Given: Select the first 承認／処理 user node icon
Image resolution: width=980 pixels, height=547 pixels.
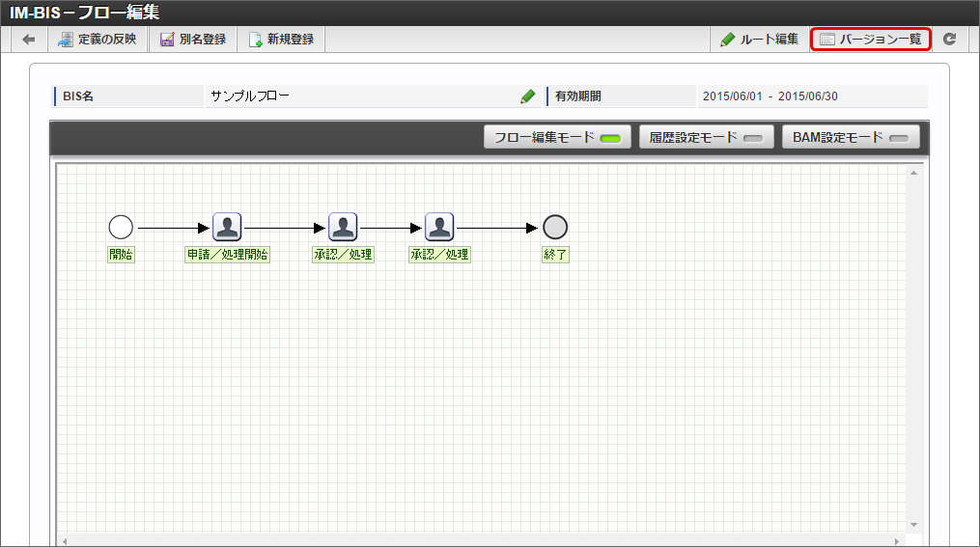Looking at the screenshot, I should click(x=343, y=227).
